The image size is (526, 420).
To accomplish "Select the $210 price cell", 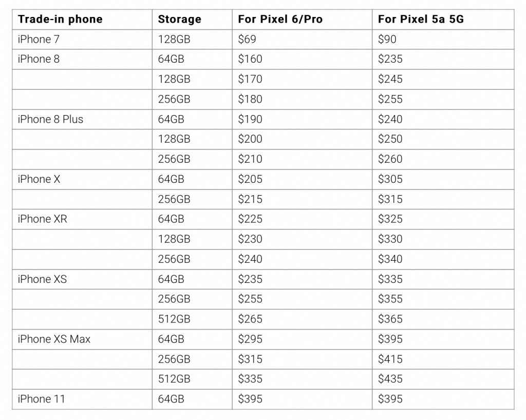I will (250, 159).
